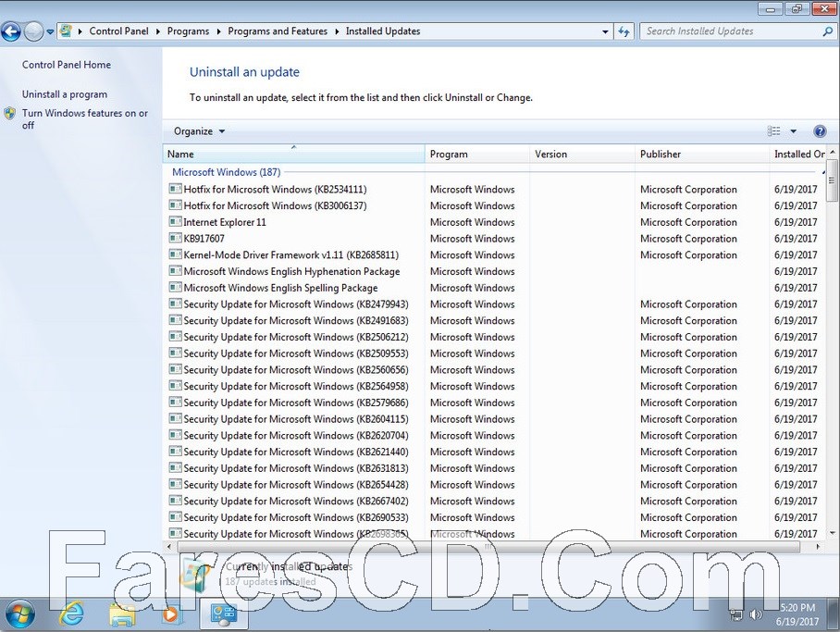Click the Control Panel taskbar button
The image size is (840, 632).
click(224, 614)
